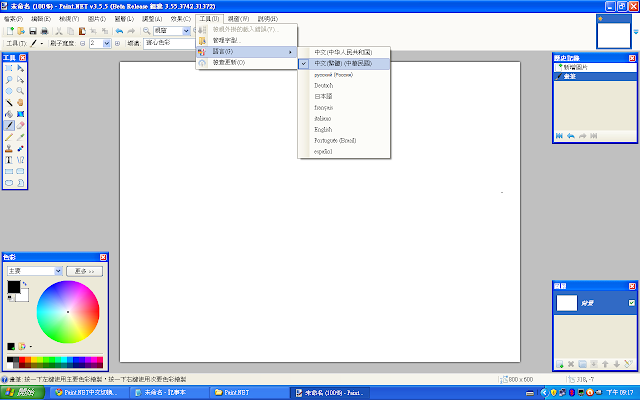Screen dimensions: 640x400
Task: Select the first history entry 新增圖片
Action: (595, 67)
